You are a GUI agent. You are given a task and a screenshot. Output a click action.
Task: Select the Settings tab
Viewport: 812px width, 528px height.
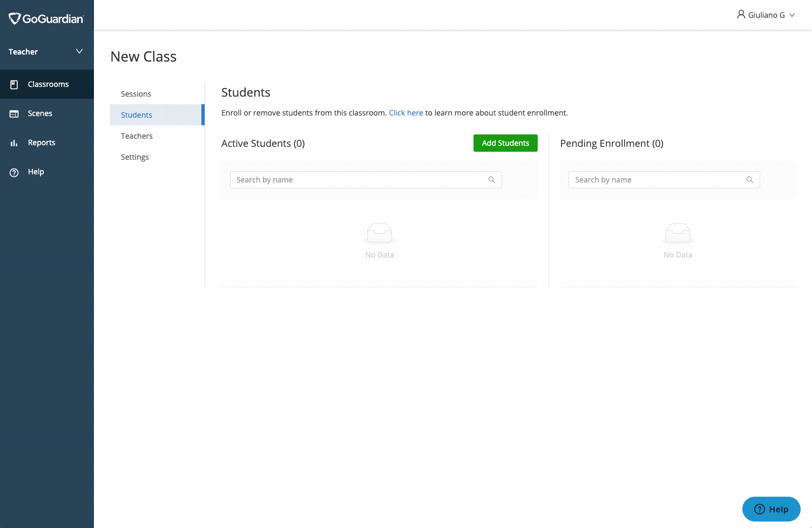coord(134,157)
